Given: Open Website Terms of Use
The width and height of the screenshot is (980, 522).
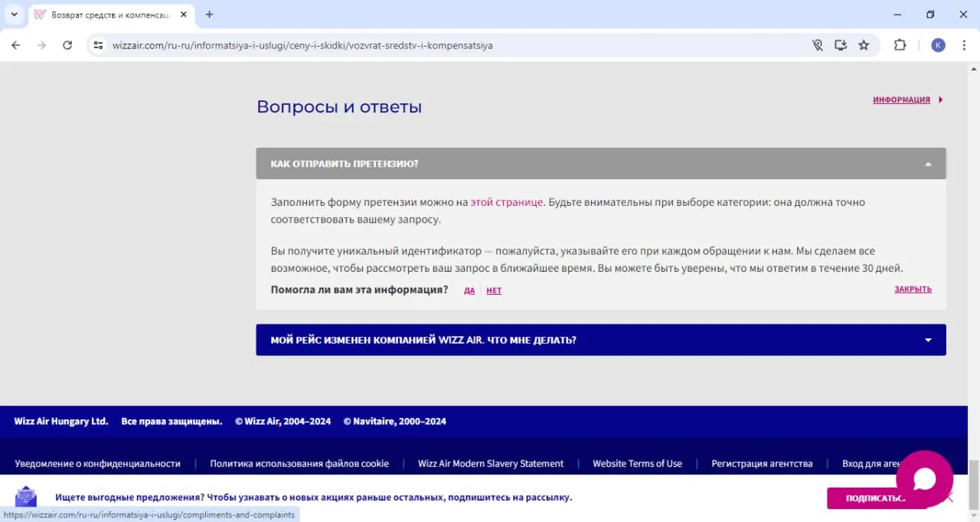Looking at the screenshot, I should pos(637,463).
